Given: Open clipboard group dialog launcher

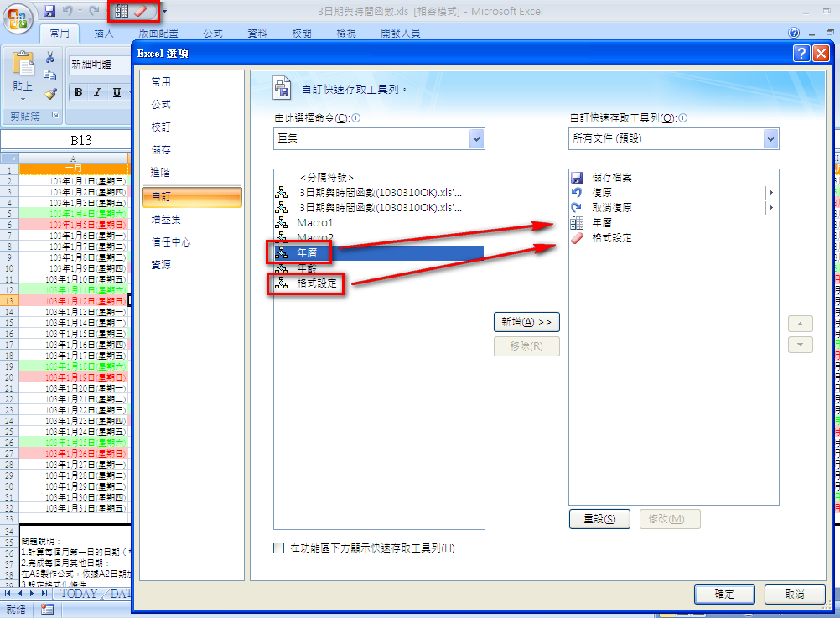Looking at the screenshot, I should pyautogui.click(x=55, y=115).
